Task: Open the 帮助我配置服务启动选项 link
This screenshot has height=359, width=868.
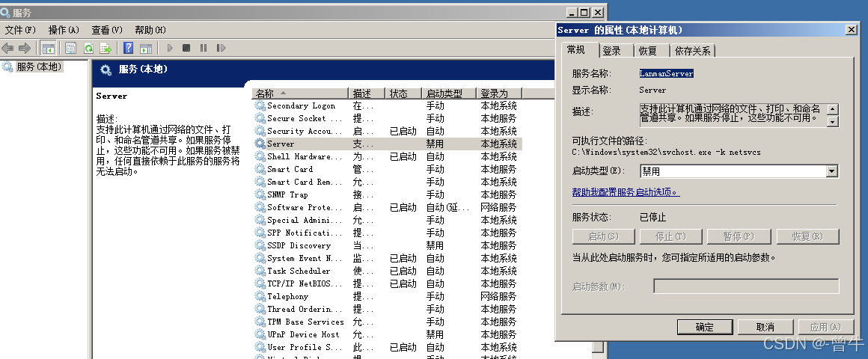Action: coord(626,192)
